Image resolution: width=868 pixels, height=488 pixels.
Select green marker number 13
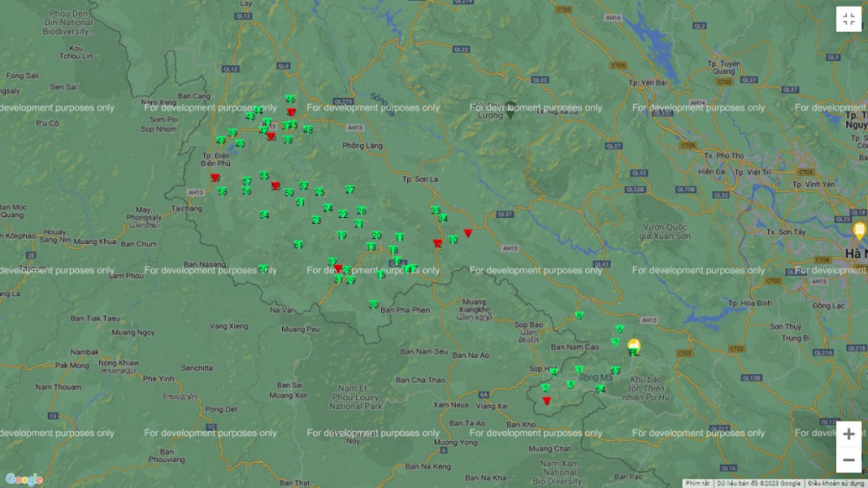coord(371,247)
